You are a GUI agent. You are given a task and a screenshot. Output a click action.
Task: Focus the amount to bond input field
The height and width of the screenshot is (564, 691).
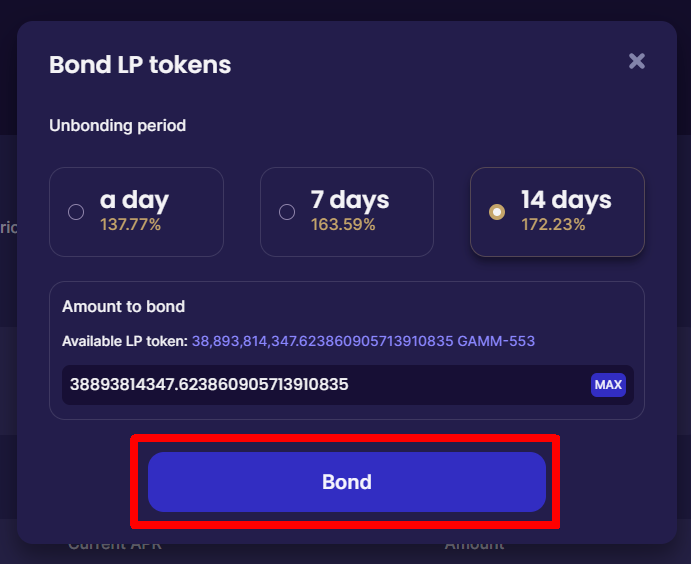326,385
